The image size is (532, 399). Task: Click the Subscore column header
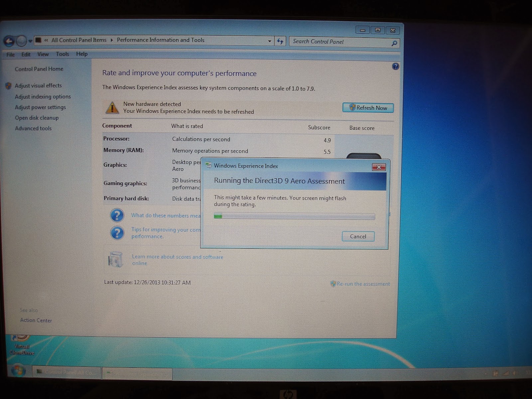[x=319, y=127]
